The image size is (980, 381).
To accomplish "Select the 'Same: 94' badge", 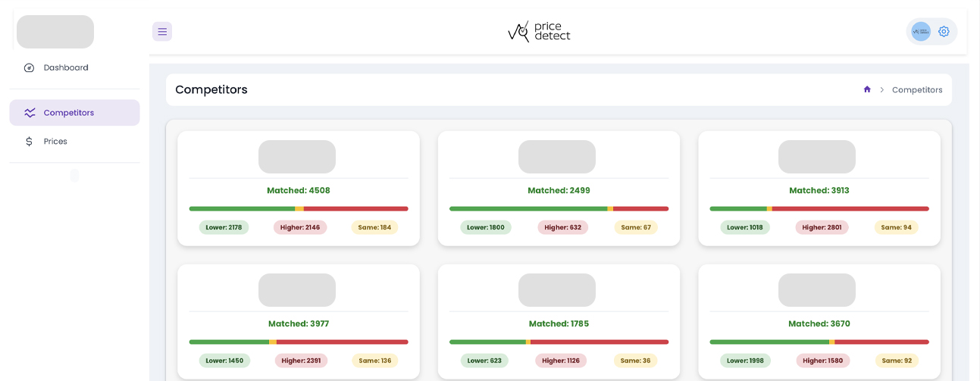I will coord(896,227).
